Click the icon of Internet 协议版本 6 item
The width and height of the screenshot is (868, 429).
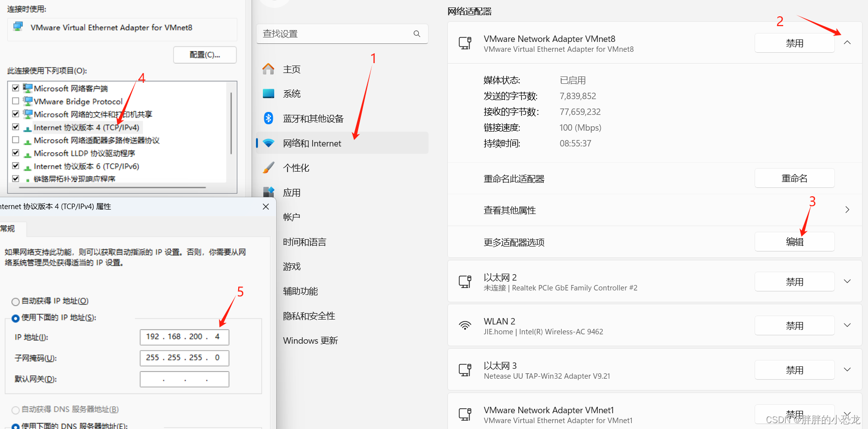tap(28, 167)
